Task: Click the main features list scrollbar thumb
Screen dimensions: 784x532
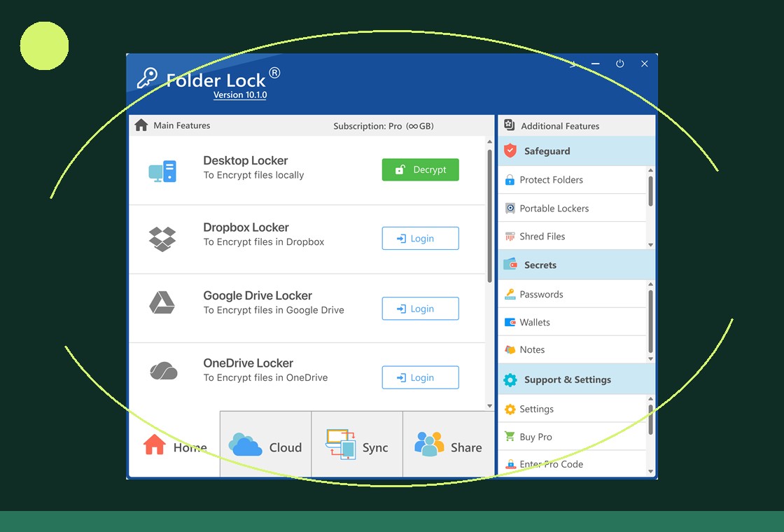Action: (490, 216)
